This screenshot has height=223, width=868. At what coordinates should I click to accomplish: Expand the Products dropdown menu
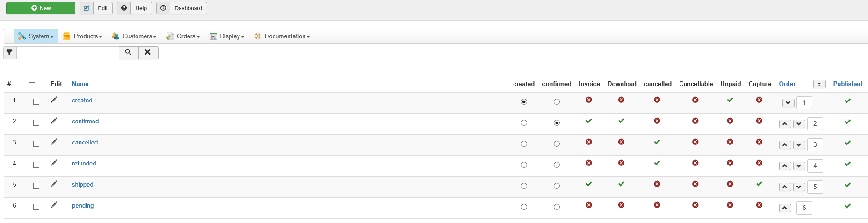[x=83, y=36]
